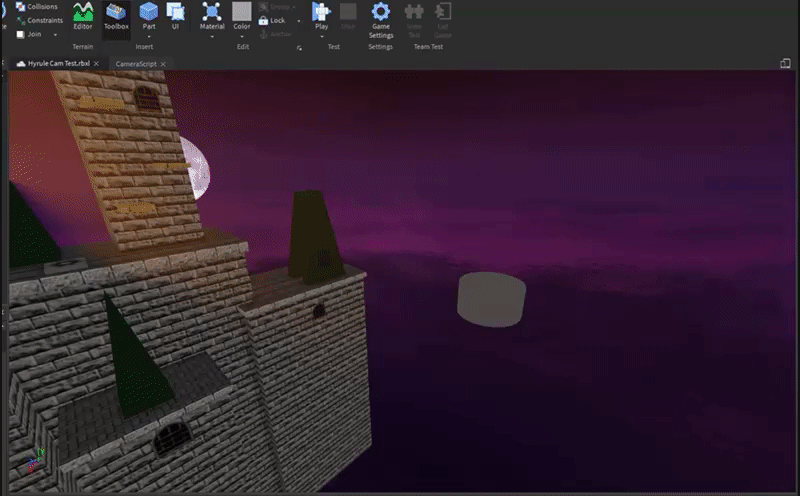Click the viewport pop-out icon

click(785, 63)
